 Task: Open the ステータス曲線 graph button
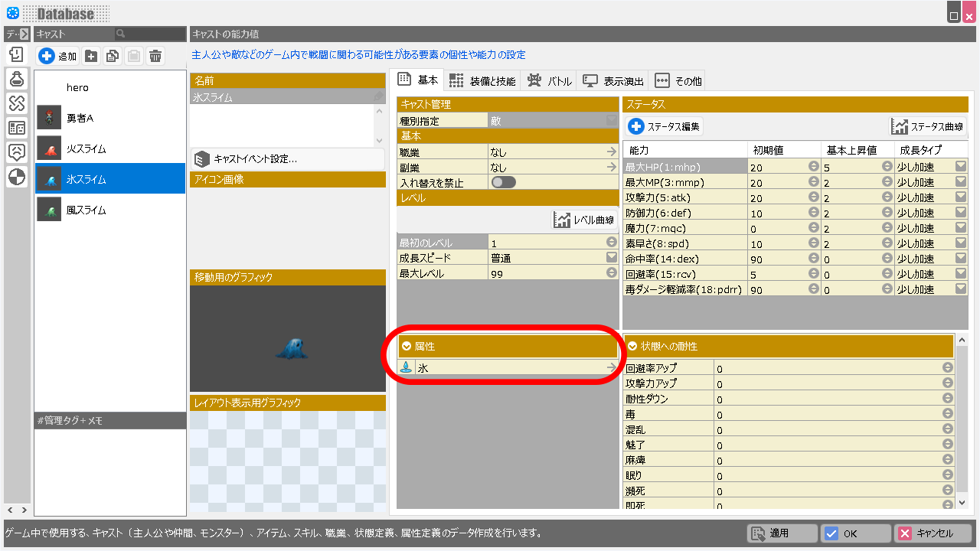click(x=928, y=126)
